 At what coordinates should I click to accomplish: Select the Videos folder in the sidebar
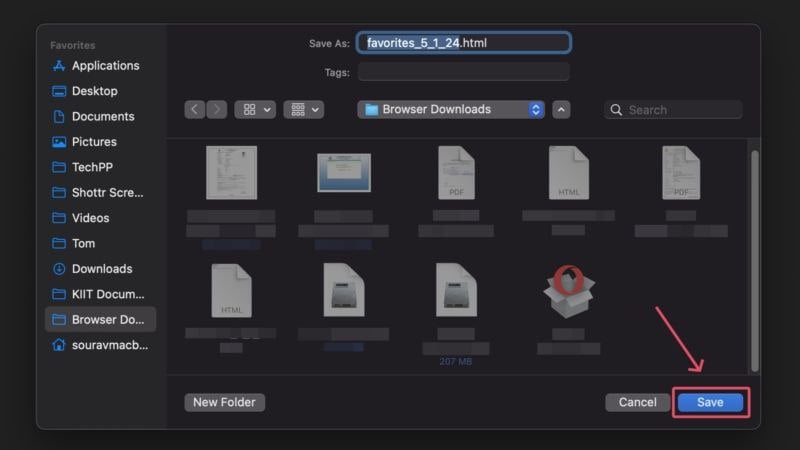tap(100, 218)
